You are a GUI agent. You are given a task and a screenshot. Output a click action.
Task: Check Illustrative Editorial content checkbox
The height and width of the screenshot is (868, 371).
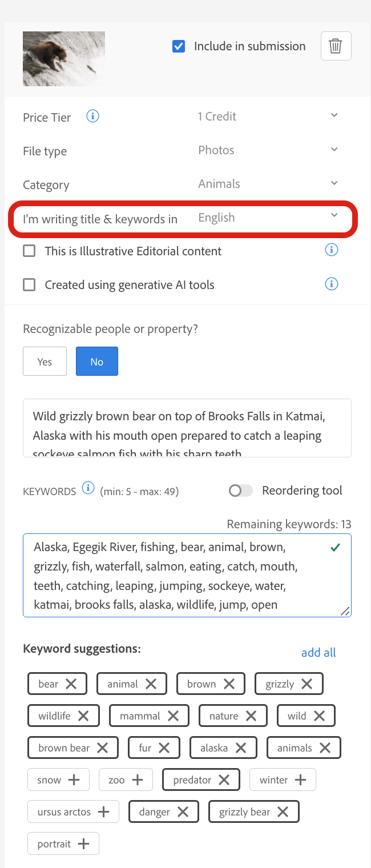tap(29, 251)
